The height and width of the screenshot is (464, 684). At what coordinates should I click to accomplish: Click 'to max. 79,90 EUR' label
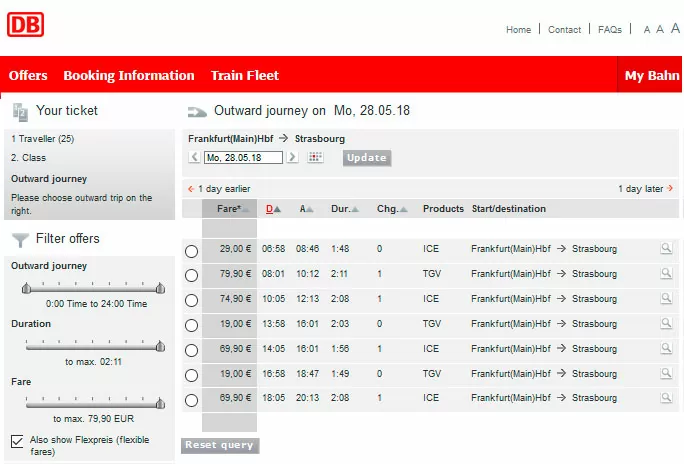[x=93, y=419]
